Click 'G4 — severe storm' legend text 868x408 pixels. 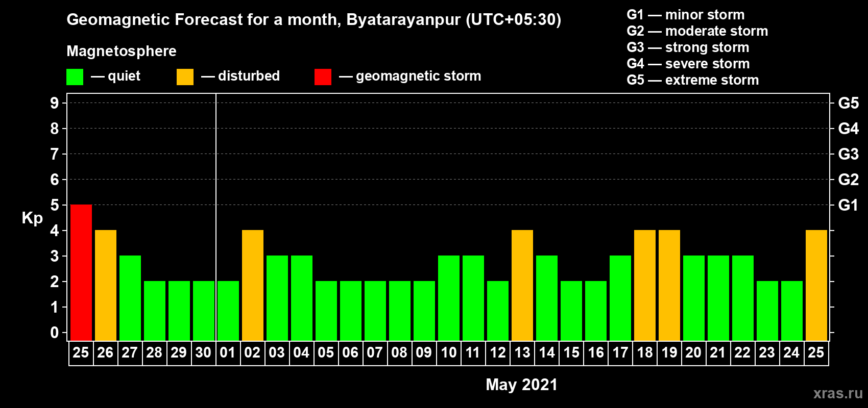coord(688,64)
